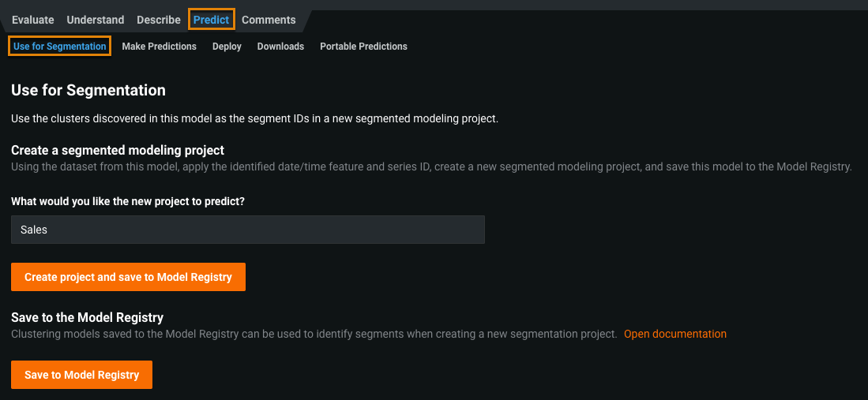
Task: Click the Use for Segmentation page heading
Action: point(88,90)
